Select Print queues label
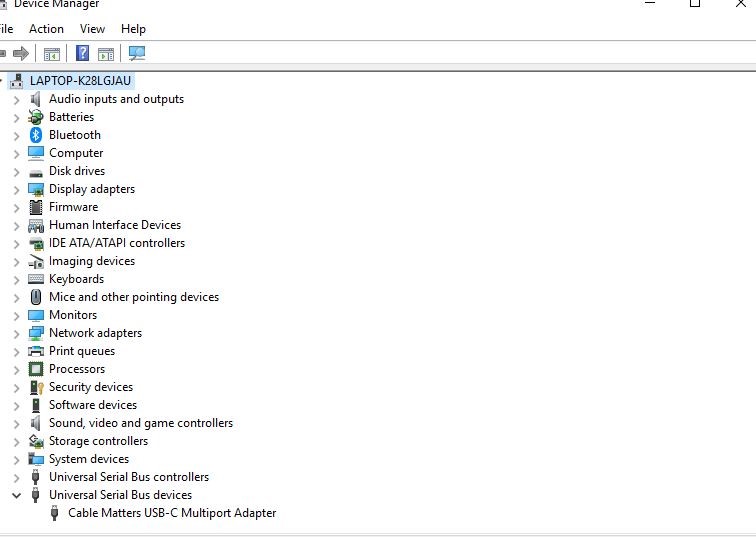Viewport: 756px width, 537px height. point(81,351)
